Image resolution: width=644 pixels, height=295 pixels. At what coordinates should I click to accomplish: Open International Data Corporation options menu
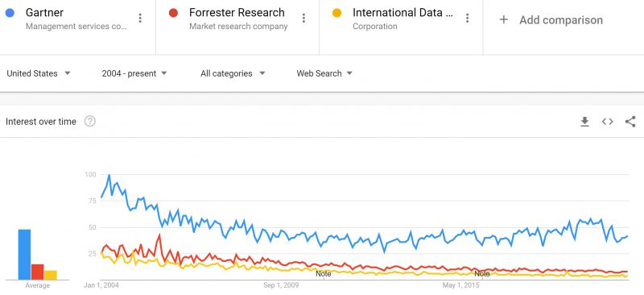(x=467, y=18)
